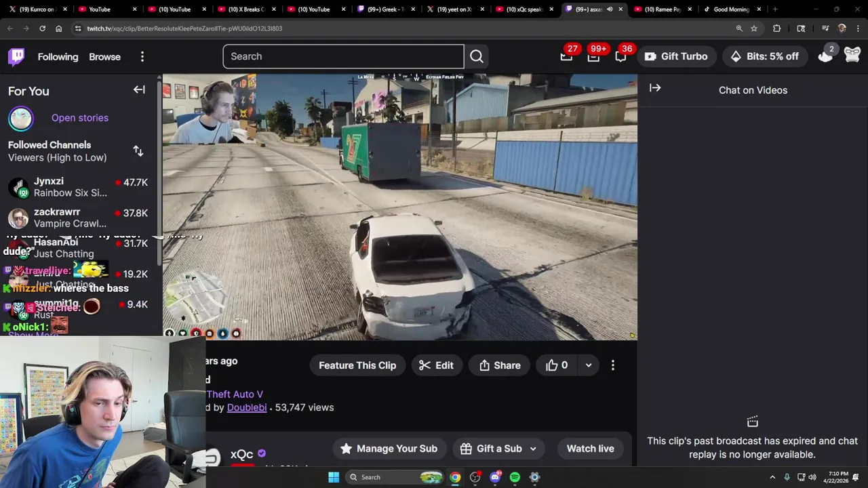
Task: Open xQc channel name link
Action: [x=241, y=455]
